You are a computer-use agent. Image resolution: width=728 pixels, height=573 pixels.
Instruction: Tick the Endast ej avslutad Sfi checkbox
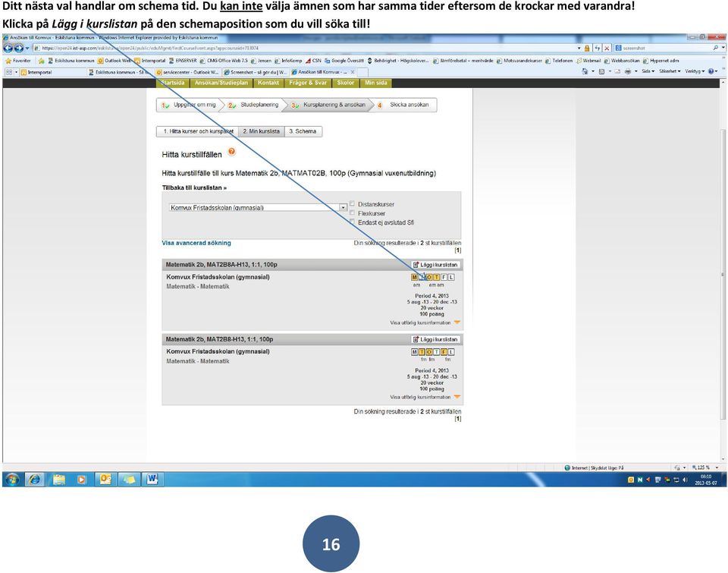point(353,222)
